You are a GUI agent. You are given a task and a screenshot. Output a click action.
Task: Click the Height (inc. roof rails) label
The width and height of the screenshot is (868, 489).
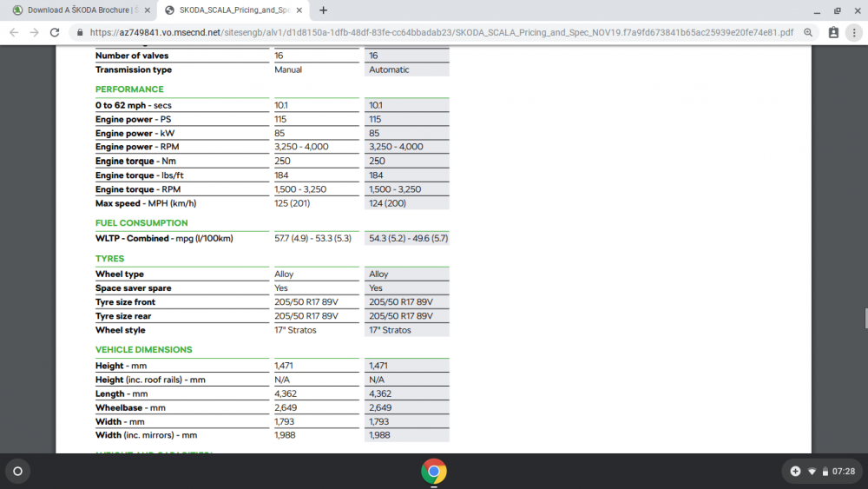point(150,380)
